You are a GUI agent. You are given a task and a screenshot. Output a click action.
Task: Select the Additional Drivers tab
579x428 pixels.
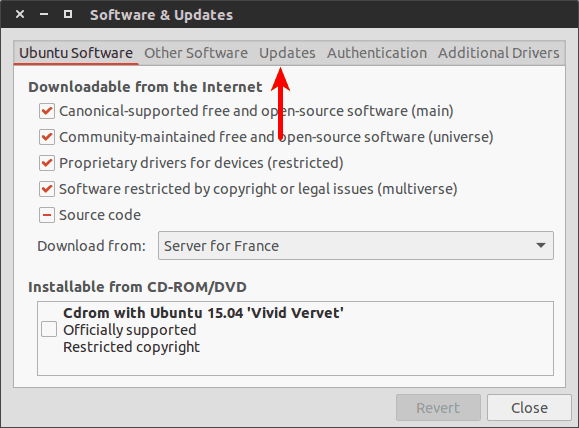[x=499, y=53]
